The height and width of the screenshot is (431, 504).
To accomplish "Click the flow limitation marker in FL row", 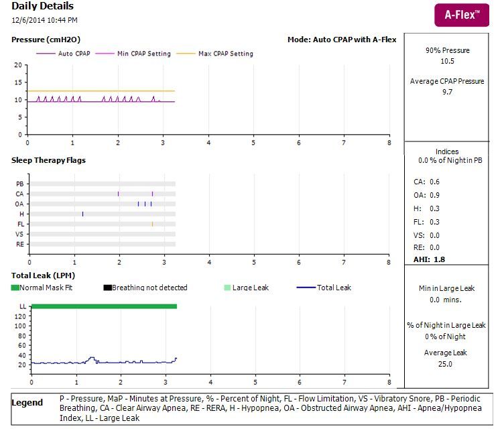I will [x=152, y=224].
